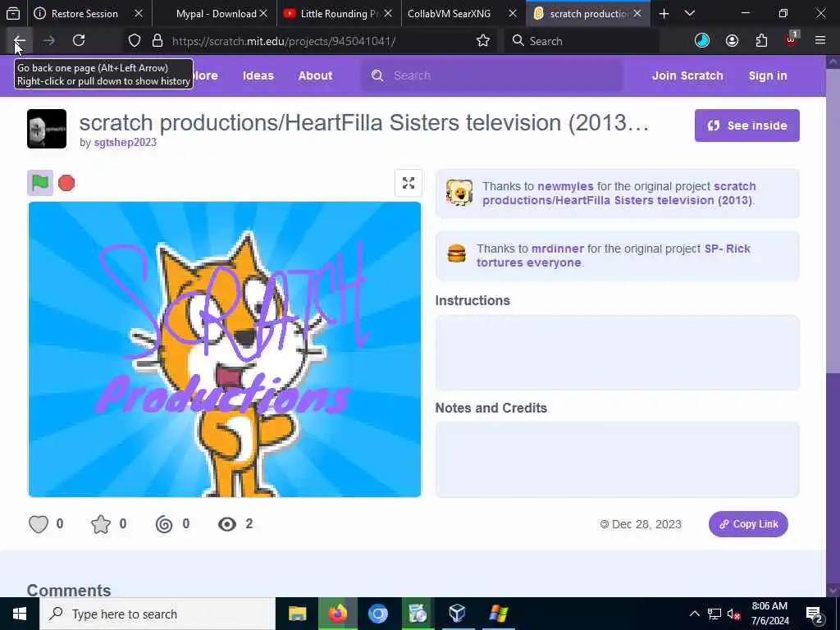Click the muted volume tray icon

click(733, 614)
